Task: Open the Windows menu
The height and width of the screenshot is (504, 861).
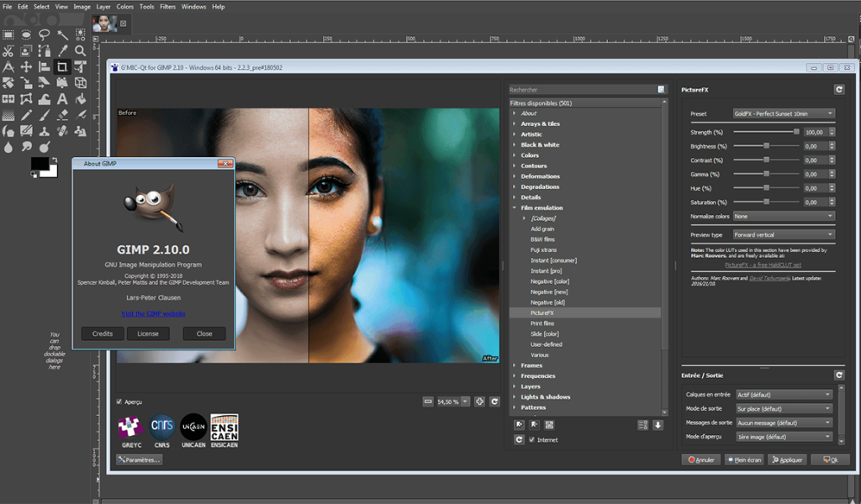Action: pos(194,7)
